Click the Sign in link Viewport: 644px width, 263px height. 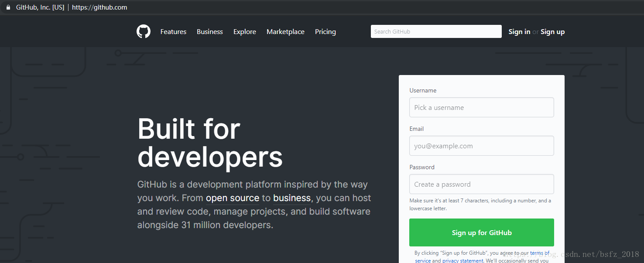tap(519, 32)
